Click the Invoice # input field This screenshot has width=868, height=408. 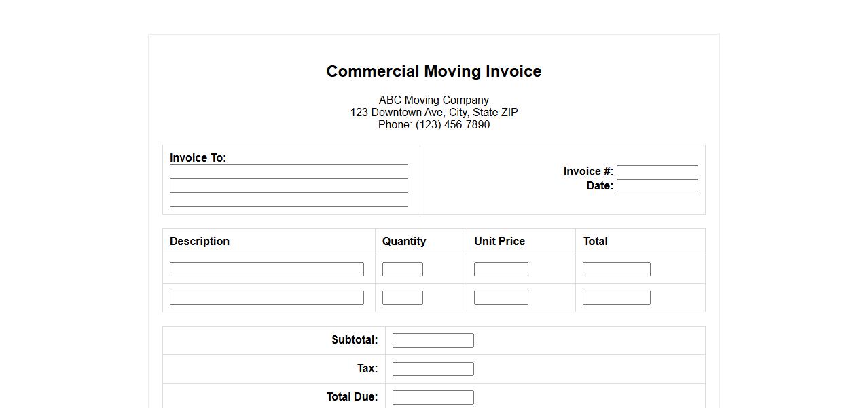coord(657,172)
